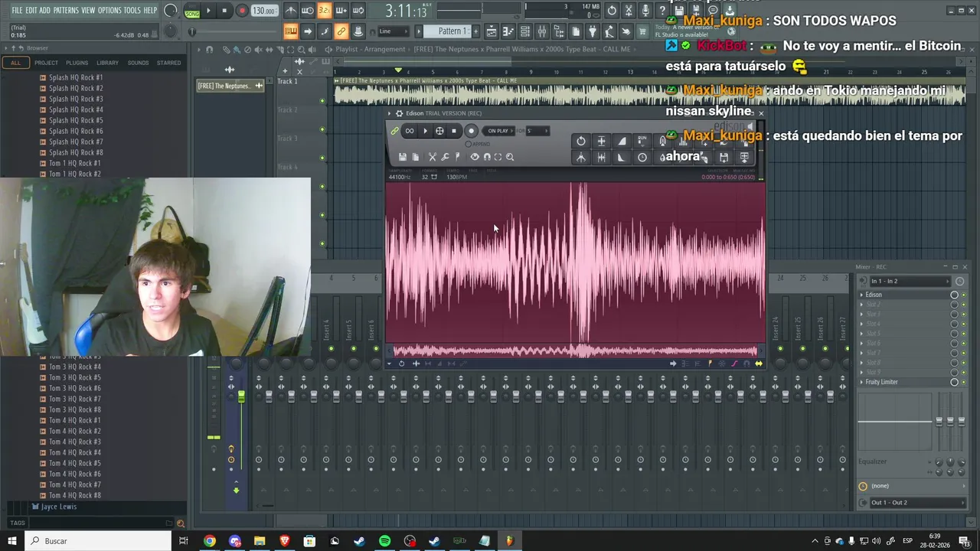Open mixer output Out 1 - Out 2 dropdown
The width and height of the screenshot is (980, 551).
(916, 503)
